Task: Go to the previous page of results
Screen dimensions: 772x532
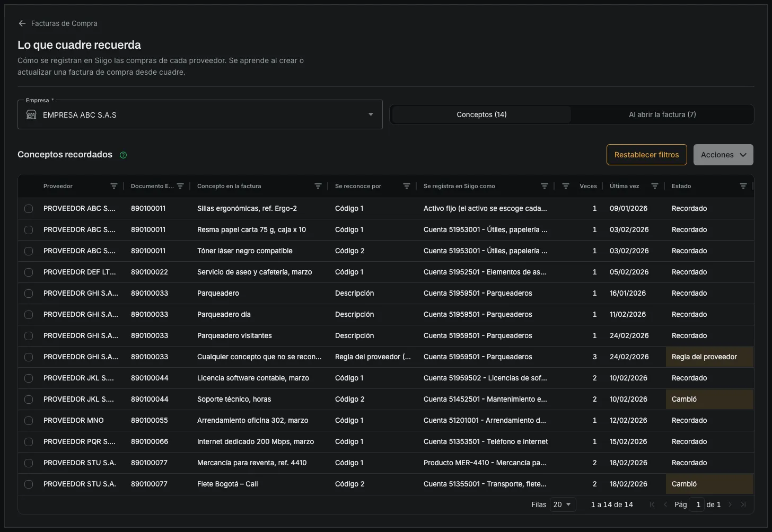Action: click(x=665, y=504)
